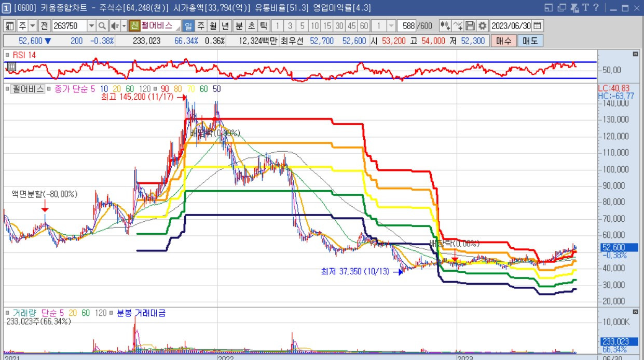Select the 월 monthly period button
Viewport: 644px width, 360px height.
click(213, 26)
